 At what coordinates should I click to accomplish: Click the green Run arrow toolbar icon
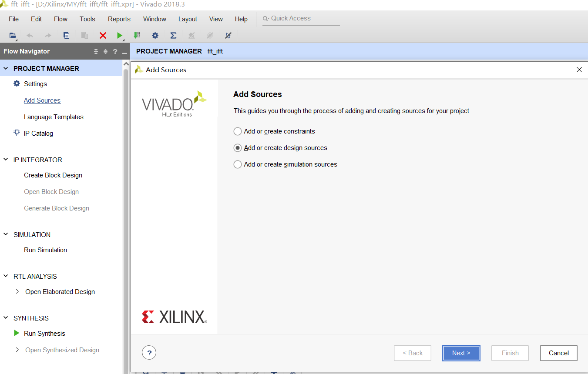pyautogui.click(x=120, y=36)
